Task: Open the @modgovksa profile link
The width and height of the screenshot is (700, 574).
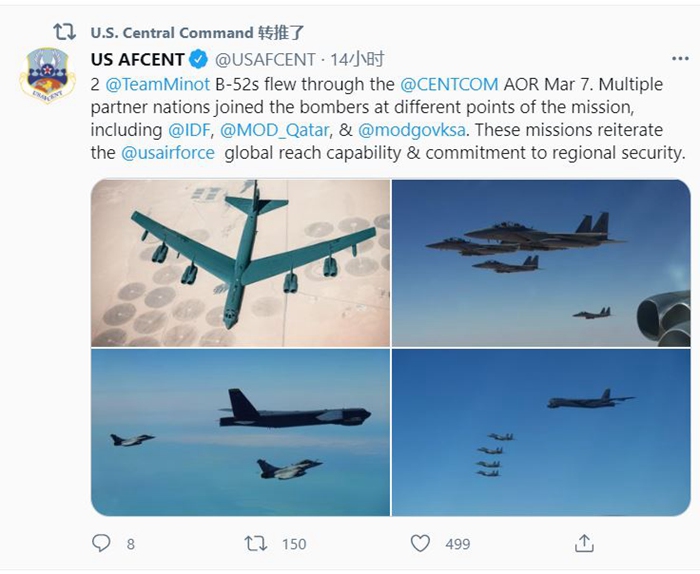Action: click(x=412, y=130)
